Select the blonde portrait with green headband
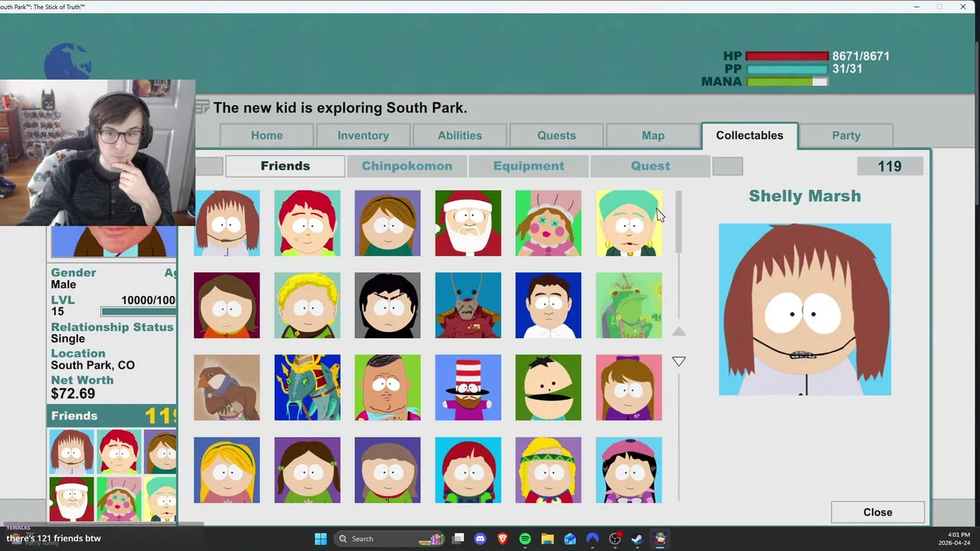980x551 pixels. (548, 470)
